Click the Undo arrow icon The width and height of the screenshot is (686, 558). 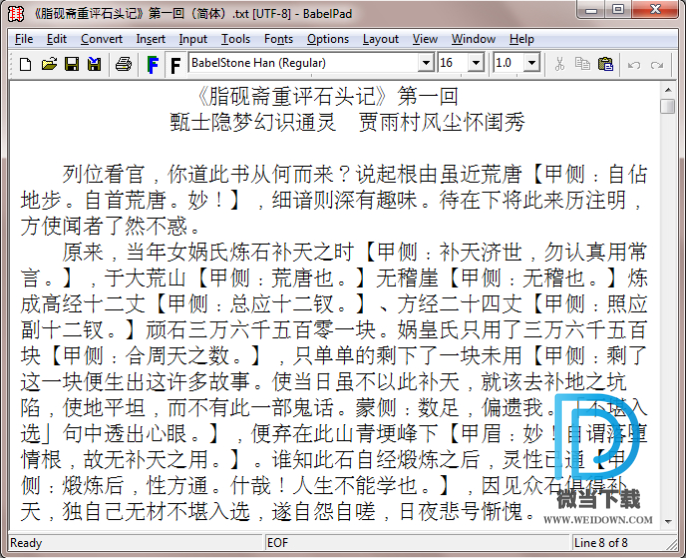pyautogui.click(x=634, y=65)
